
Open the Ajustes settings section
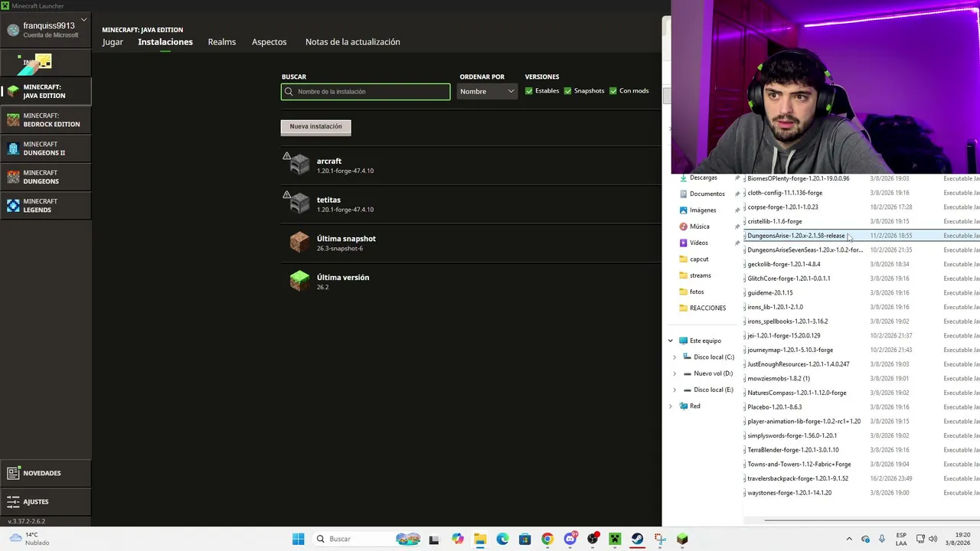tap(45, 501)
